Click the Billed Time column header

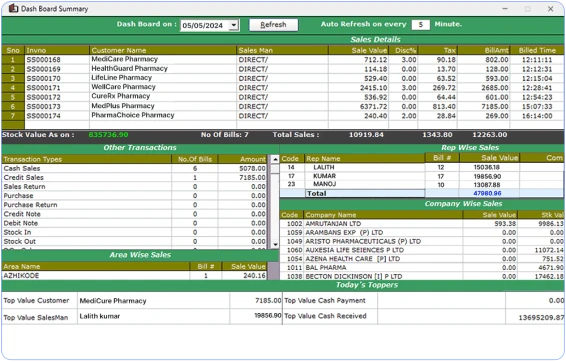tap(537, 50)
